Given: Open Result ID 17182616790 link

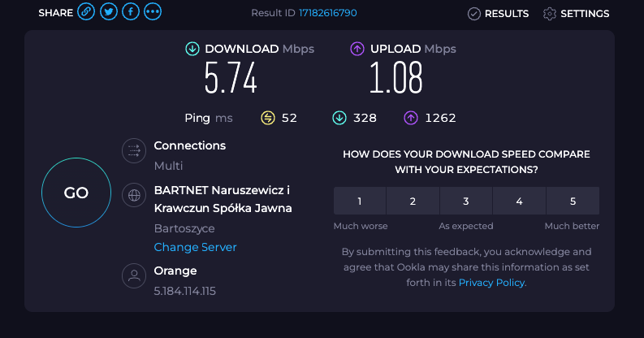Looking at the screenshot, I should point(328,13).
